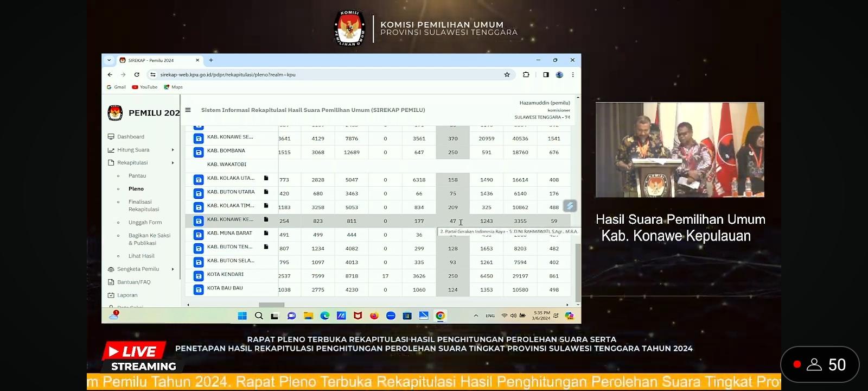
Task: Click the save icon for KAB. BOMBANA
Action: [x=199, y=152]
